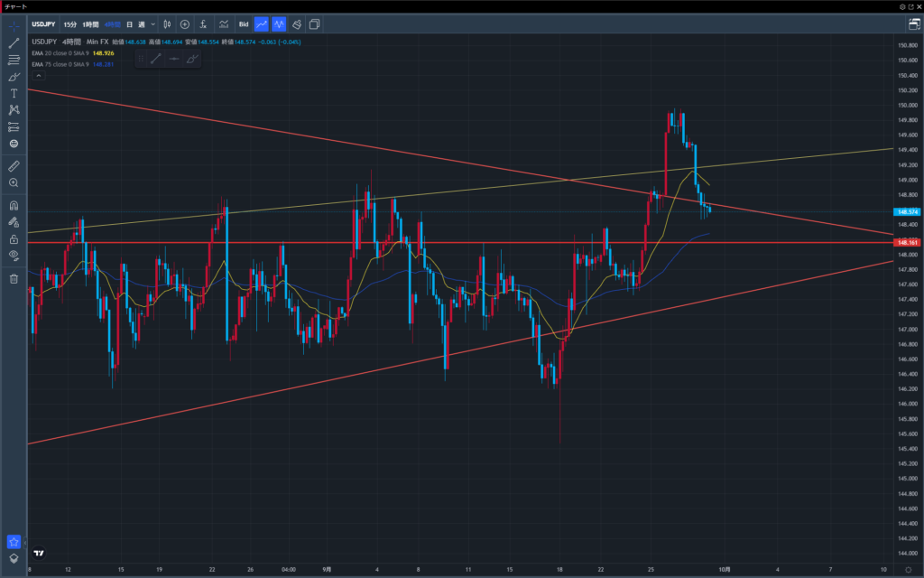Toggle lock all drawings padlock

(14, 239)
